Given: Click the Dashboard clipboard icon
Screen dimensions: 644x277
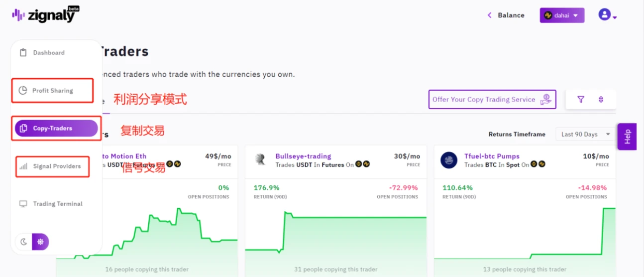Looking at the screenshot, I should point(23,52).
